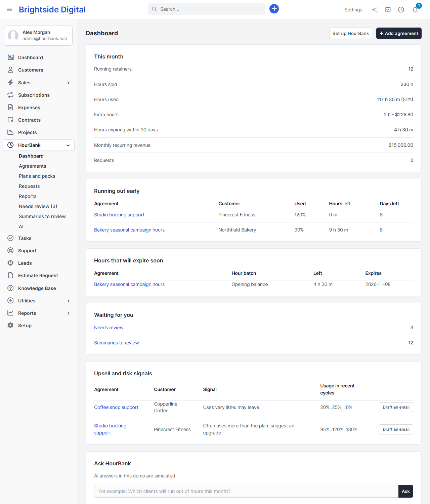Image resolution: width=430 pixels, height=504 pixels.
Task: Click the Projects chart icon
Action: pos(11,132)
